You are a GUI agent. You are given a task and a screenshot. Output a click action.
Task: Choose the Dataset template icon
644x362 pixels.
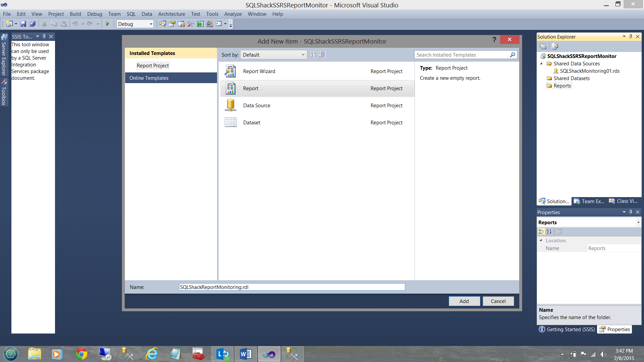[x=230, y=123]
